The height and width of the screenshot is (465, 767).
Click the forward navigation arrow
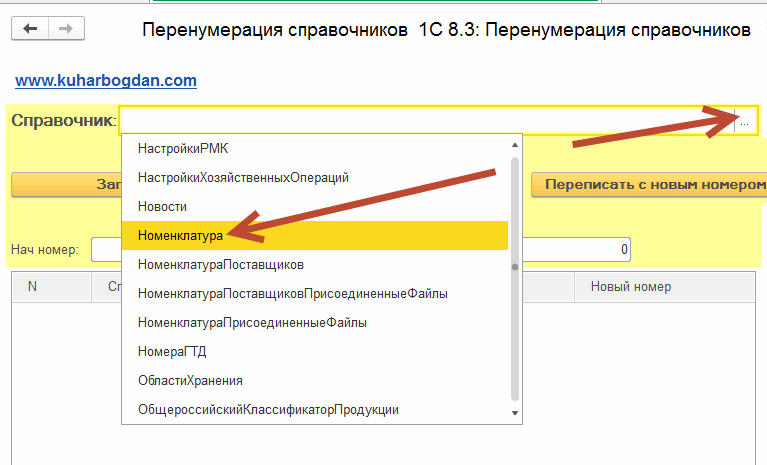(65, 30)
